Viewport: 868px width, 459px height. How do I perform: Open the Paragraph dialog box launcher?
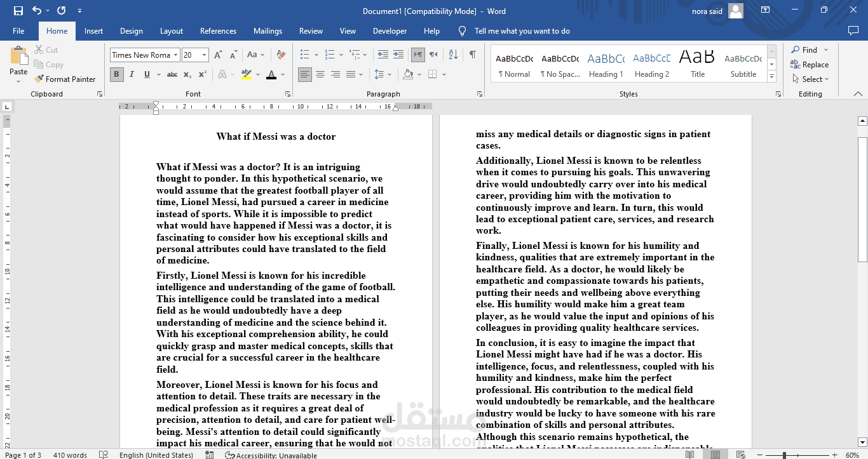[x=480, y=94]
